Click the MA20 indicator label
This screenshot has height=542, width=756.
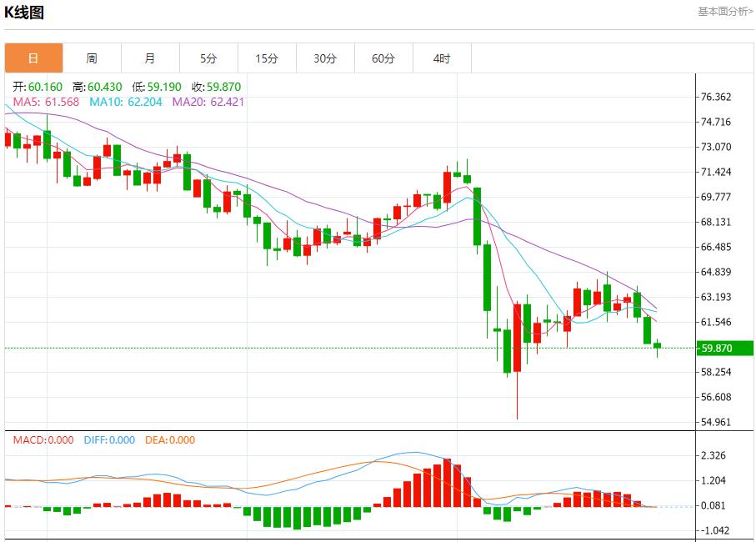(x=208, y=102)
